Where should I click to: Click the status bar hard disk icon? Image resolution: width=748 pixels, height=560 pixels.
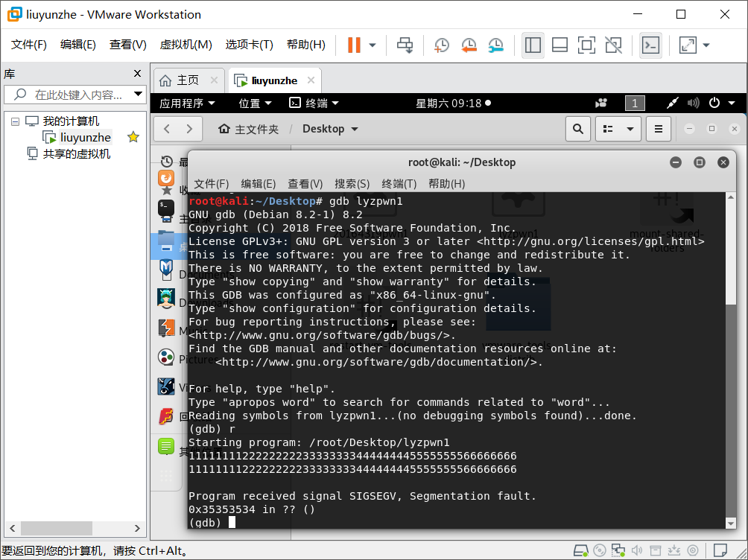580,550
